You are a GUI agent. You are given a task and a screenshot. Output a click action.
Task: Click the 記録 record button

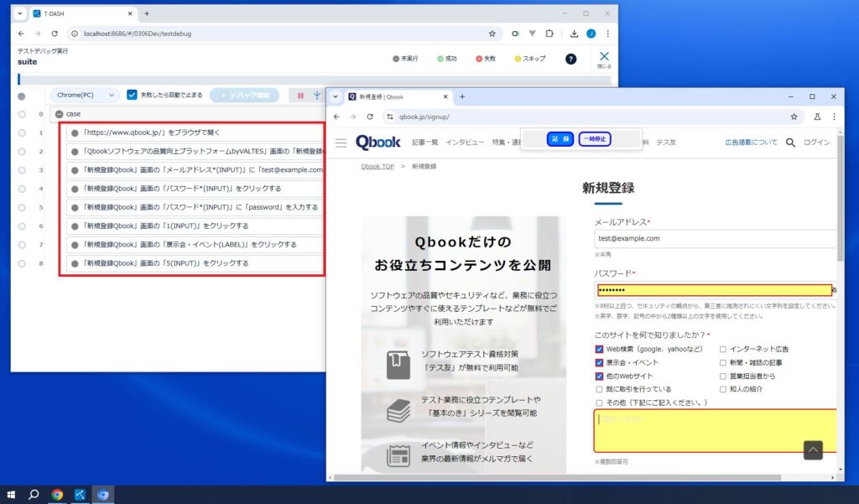pyautogui.click(x=560, y=139)
